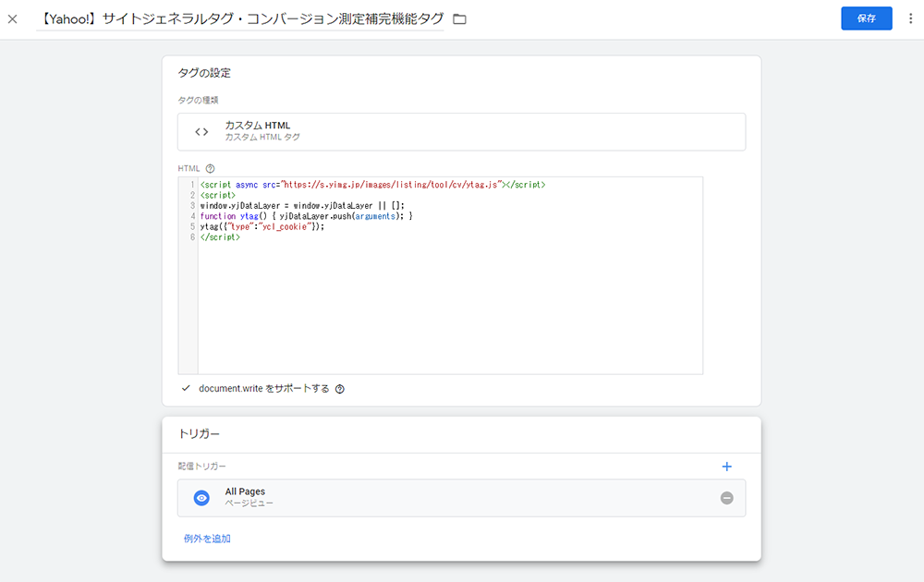924x582 pixels.
Task: Click line number 1 in the editor gutter
Action: pyautogui.click(x=192, y=185)
